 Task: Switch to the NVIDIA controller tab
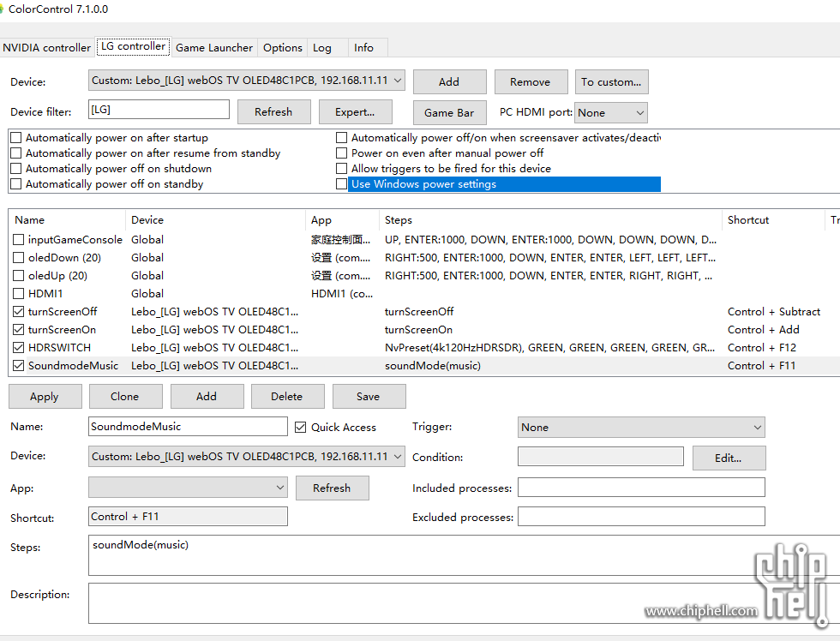coord(46,48)
